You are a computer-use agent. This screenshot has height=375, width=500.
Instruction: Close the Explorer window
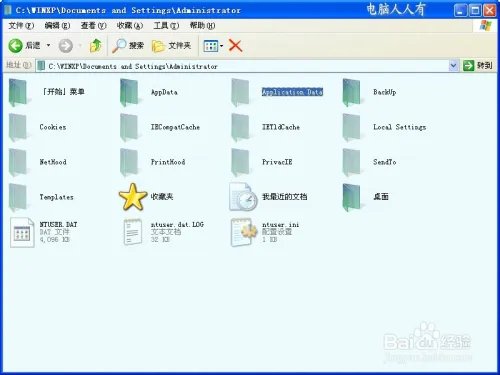tap(490, 10)
